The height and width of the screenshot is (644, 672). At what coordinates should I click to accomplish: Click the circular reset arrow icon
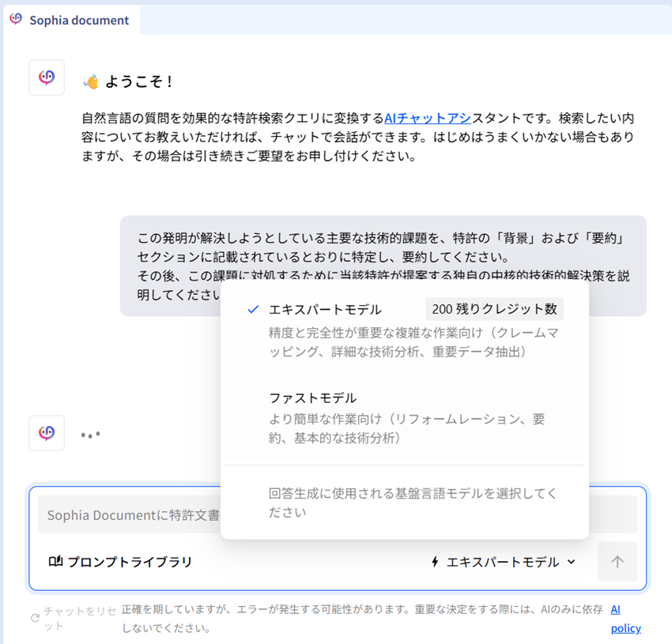pos(35,618)
